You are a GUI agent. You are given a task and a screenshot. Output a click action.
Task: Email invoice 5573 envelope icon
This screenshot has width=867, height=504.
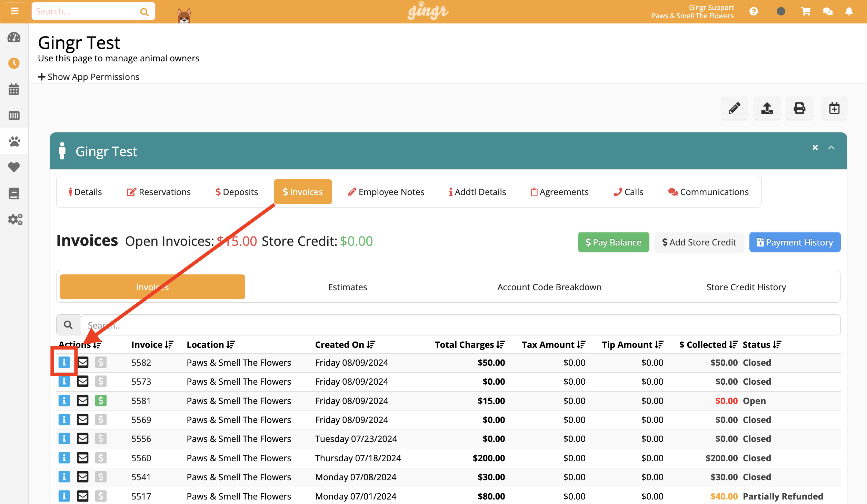coord(83,381)
